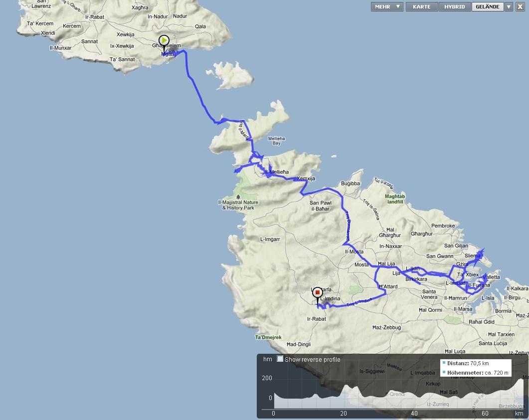Click the Nadur map label

pos(180,16)
